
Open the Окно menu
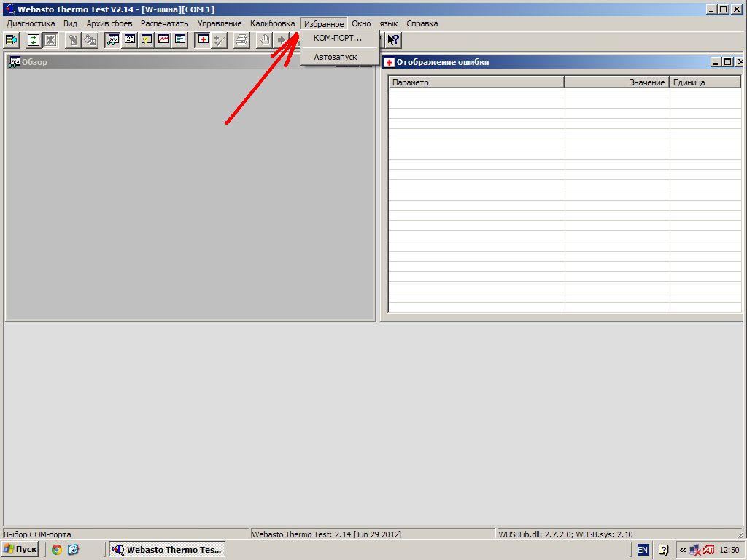coord(361,23)
